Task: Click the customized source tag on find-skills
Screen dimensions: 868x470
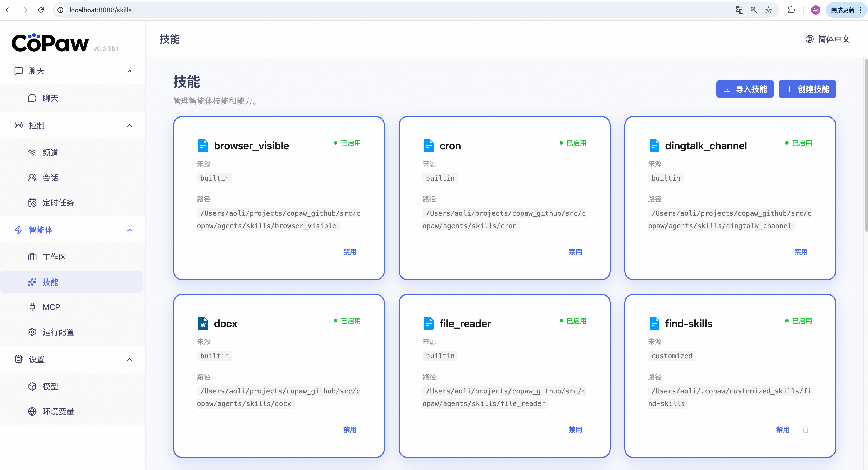Action: [x=672, y=356]
